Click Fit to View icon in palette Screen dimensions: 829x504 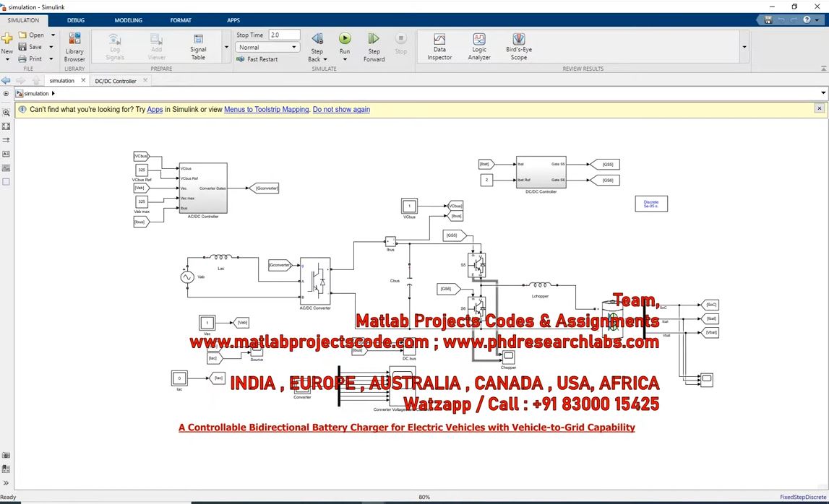point(7,126)
